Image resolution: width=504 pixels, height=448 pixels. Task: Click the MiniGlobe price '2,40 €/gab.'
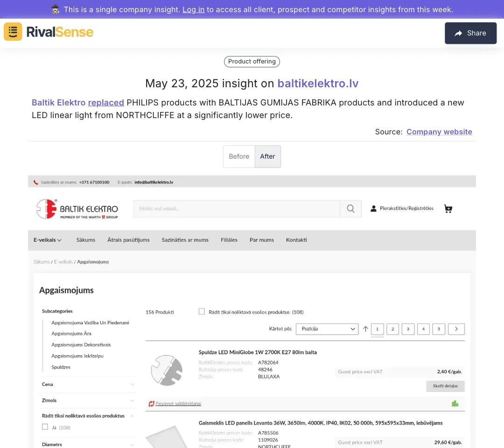[449, 372]
